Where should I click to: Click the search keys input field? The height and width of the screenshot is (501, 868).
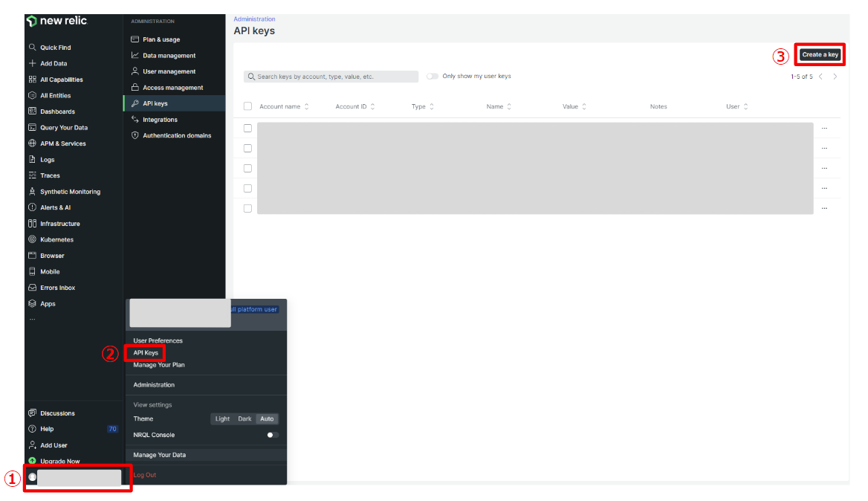[x=331, y=77]
